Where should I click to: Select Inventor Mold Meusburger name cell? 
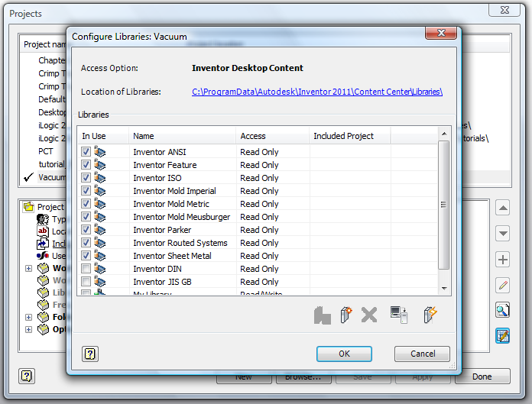point(181,217)
